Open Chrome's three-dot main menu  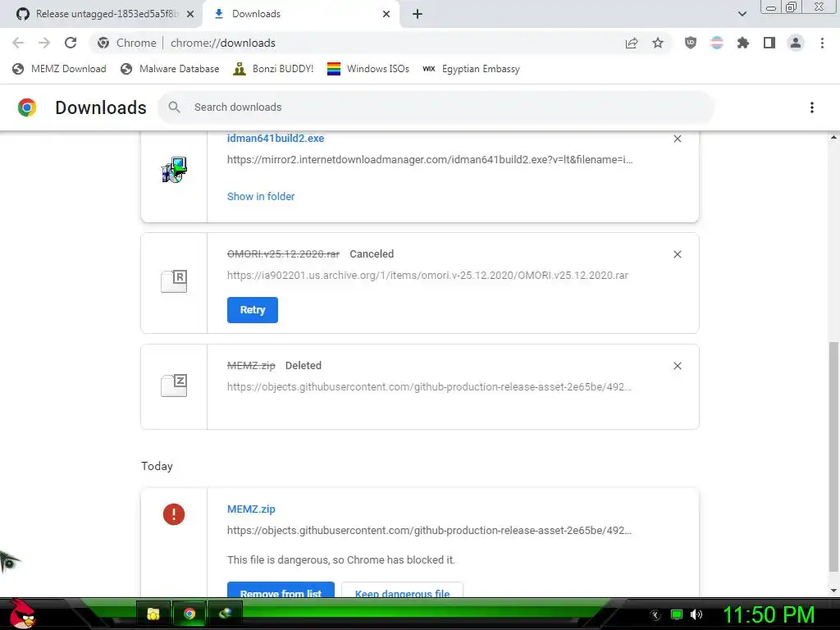pyautogui.click(x=822, y=43)
